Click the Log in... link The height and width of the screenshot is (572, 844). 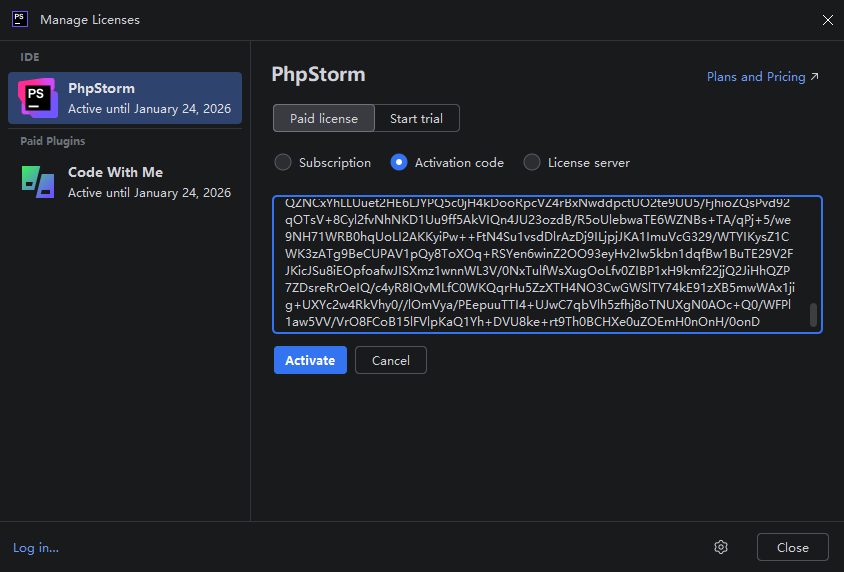coord(36,547)
